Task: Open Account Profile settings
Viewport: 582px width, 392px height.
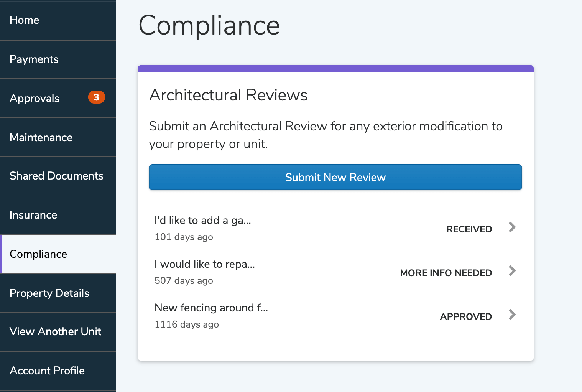Action: point(47,371)
